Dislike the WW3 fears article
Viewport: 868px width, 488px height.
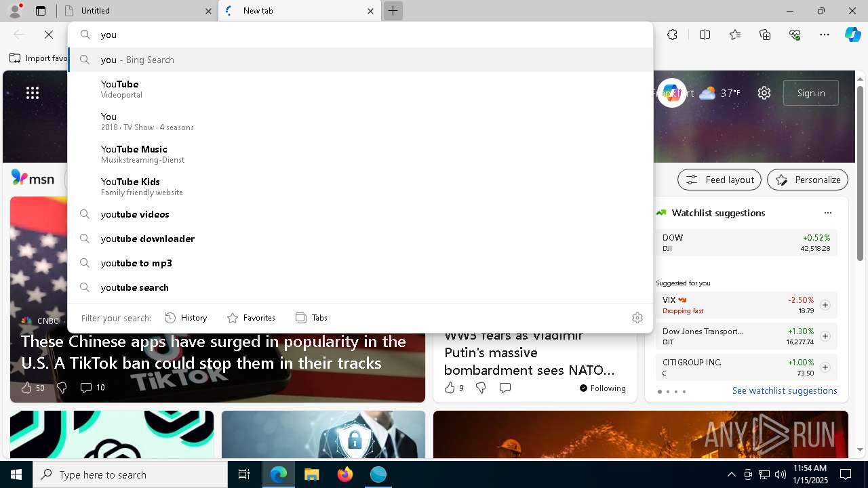481,388
